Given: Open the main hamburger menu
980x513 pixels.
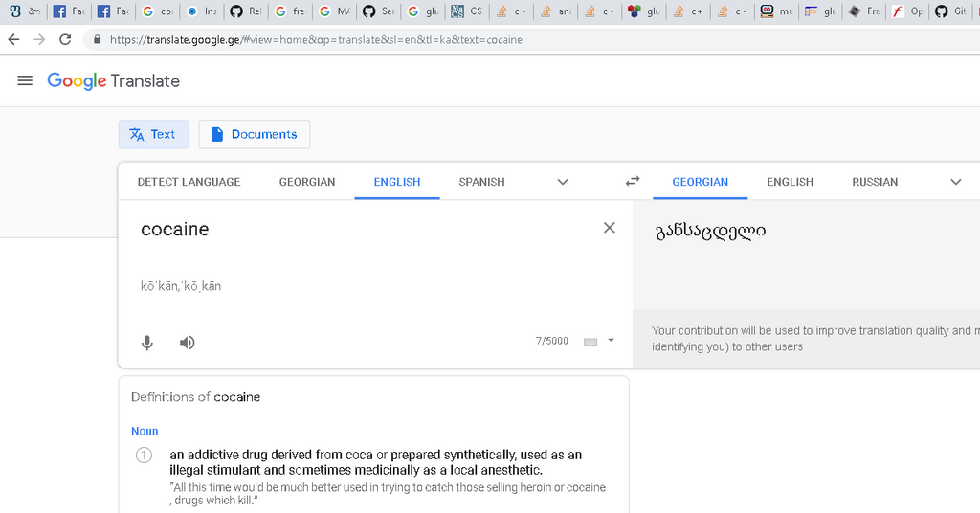Looking at the screenshot, I should coord(25,80).
